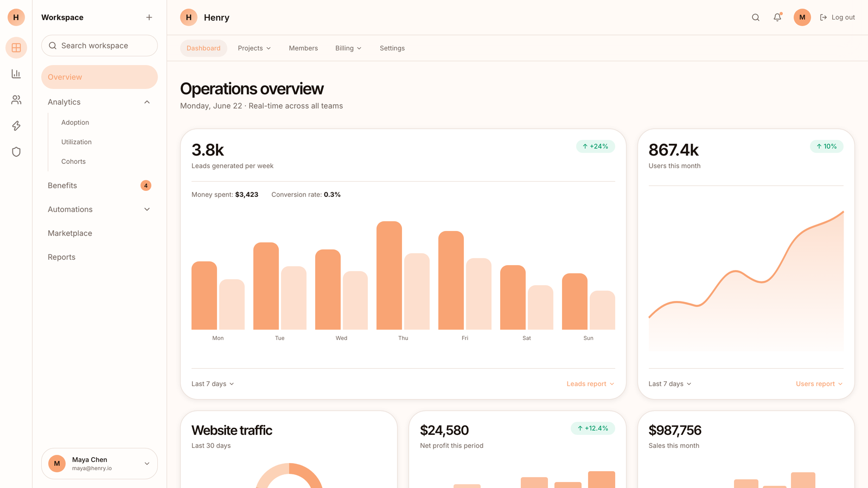Viewport: 868px width, 488px height.
Task: Click the Mon axis label
Action: [x=218, y=338]
